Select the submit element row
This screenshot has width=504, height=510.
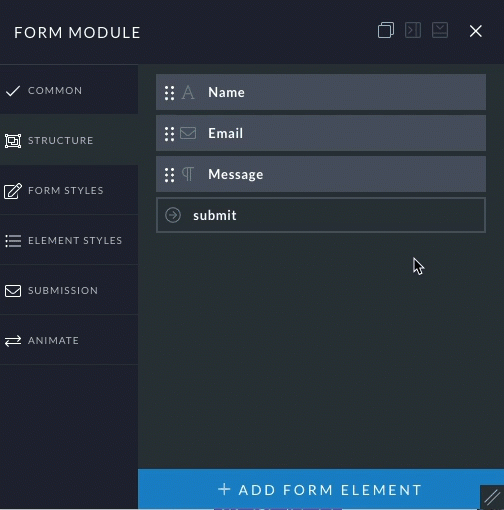[x=321, y=215]
